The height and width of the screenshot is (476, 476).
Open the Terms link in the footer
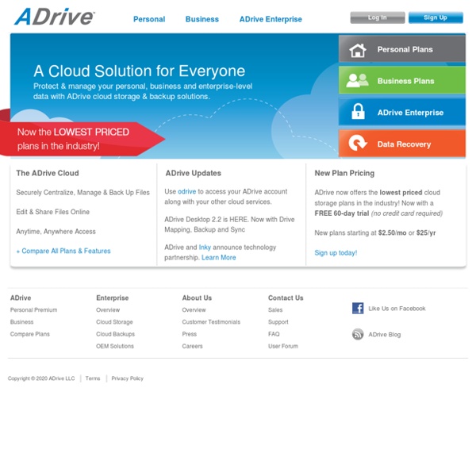click(x=93, y=378)
